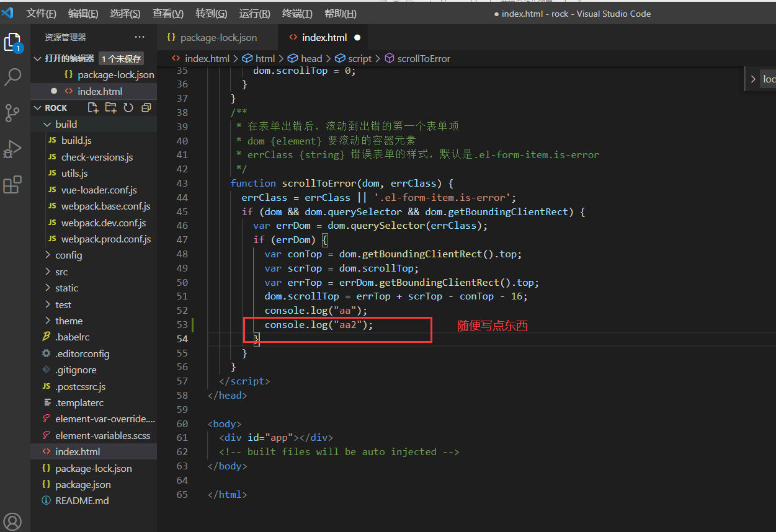Viewport: 776px width, 532px height.
Task: Open the Source Control view icon
Action: [x=12, y=113]
